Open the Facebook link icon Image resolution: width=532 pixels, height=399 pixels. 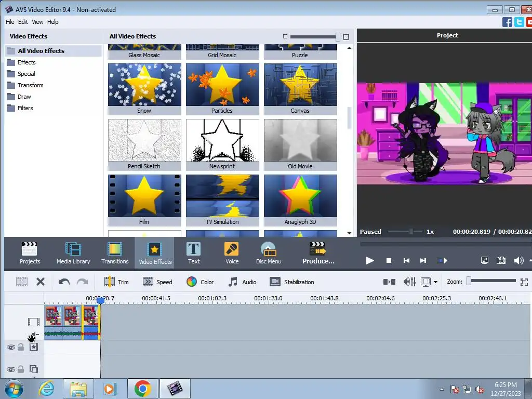pos(507,22)
